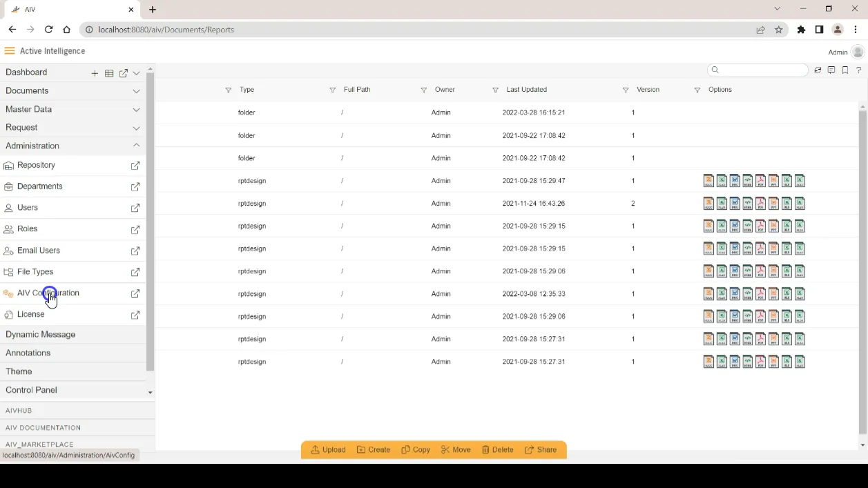The image size is (868, 488).
Task: Open the bookmark icon in top toolbar
Action: [845, 70]
